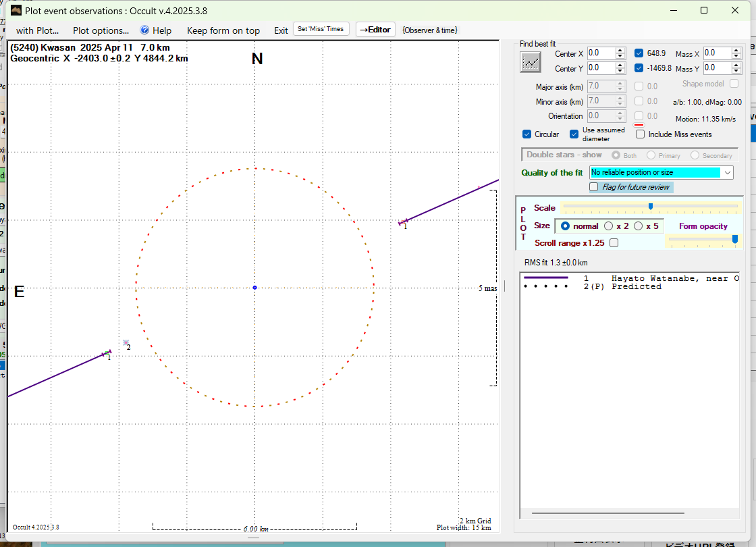Click the Occult app icon in title bar

tap(16, 11)
